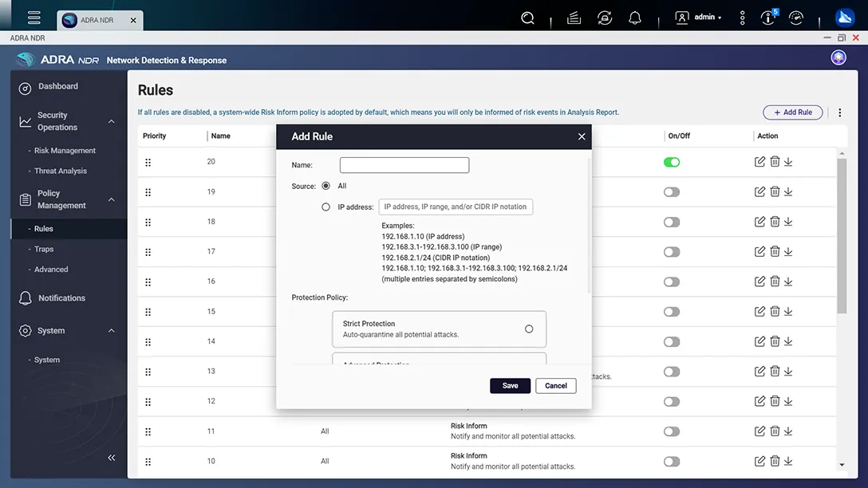Open the notifications bell in top bar
This screenshot has height=488, width=868.
tap(635, 18)
